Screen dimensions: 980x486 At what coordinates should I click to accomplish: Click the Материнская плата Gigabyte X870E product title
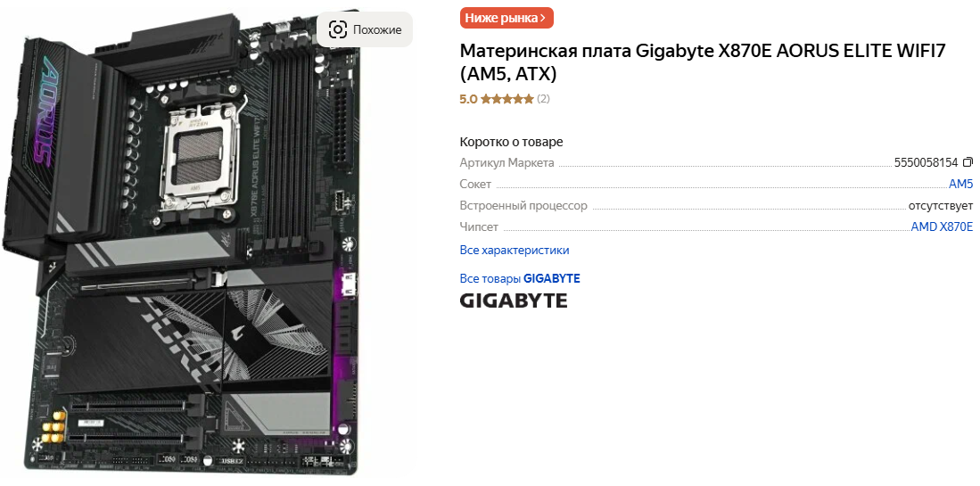click(704, 62)
